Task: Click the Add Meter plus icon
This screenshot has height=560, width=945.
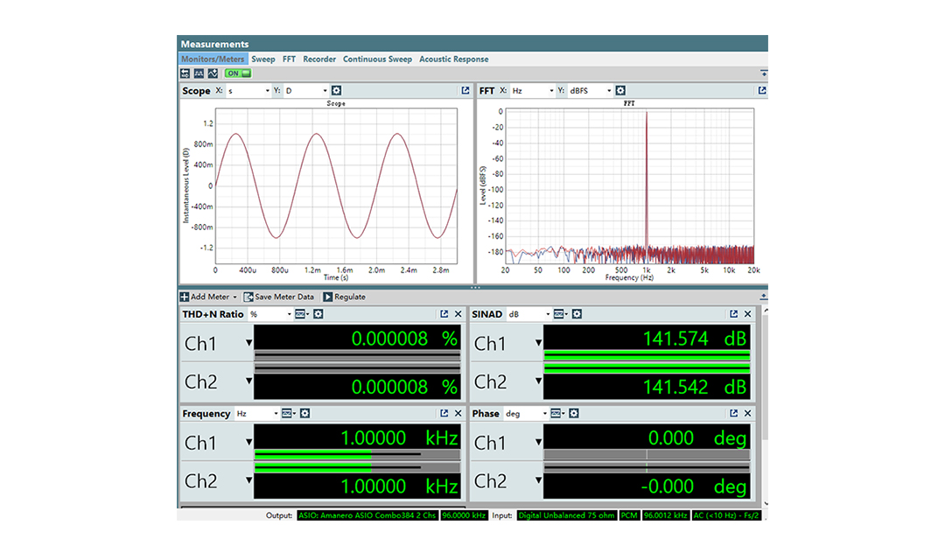Action: tap(185, 297)
